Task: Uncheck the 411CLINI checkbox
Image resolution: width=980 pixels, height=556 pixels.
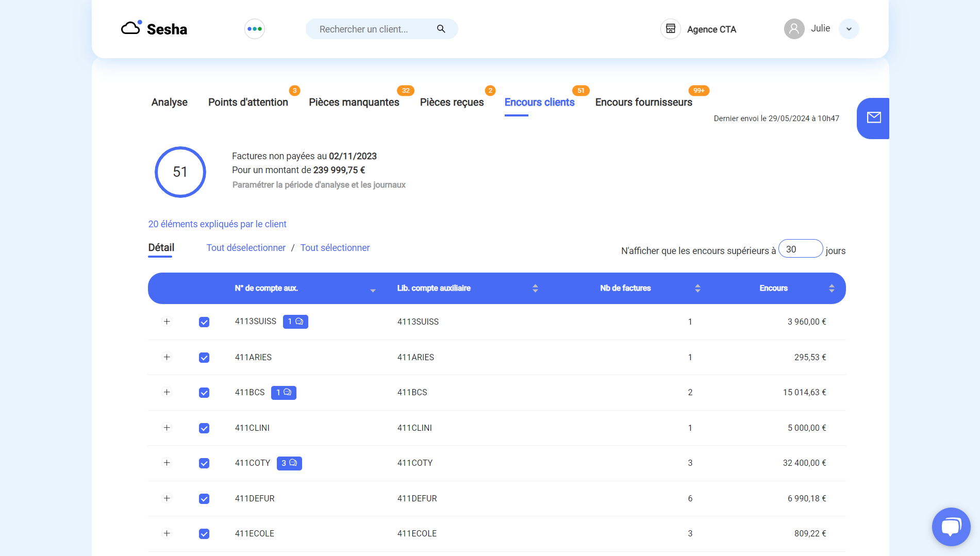Action: [x=204, y=428]
